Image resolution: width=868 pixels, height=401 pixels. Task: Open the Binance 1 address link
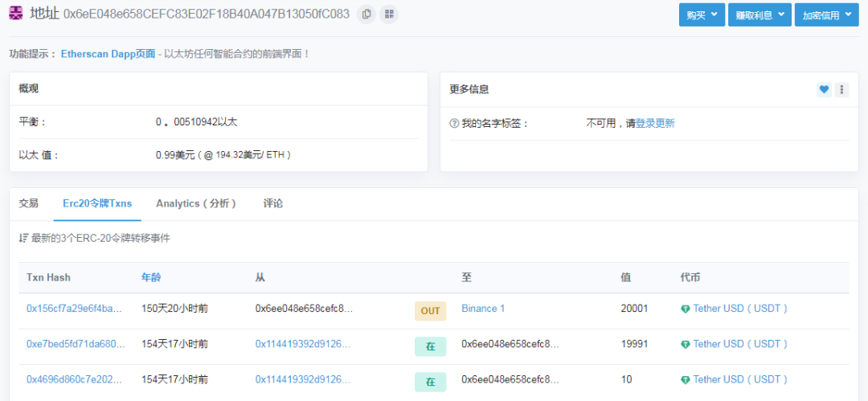(x=483, y=309)
